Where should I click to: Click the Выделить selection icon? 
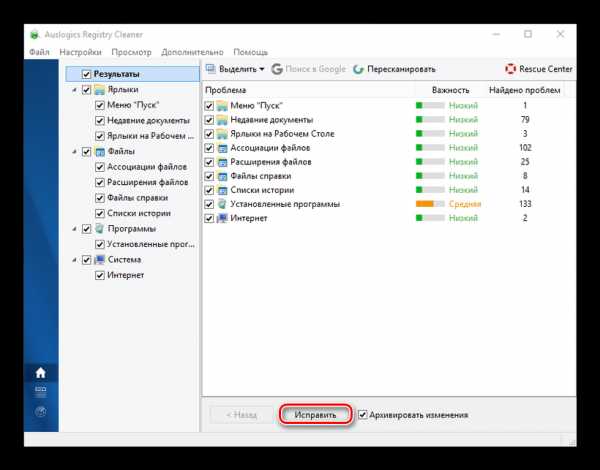pyautogui.click(x=211, y=69)
